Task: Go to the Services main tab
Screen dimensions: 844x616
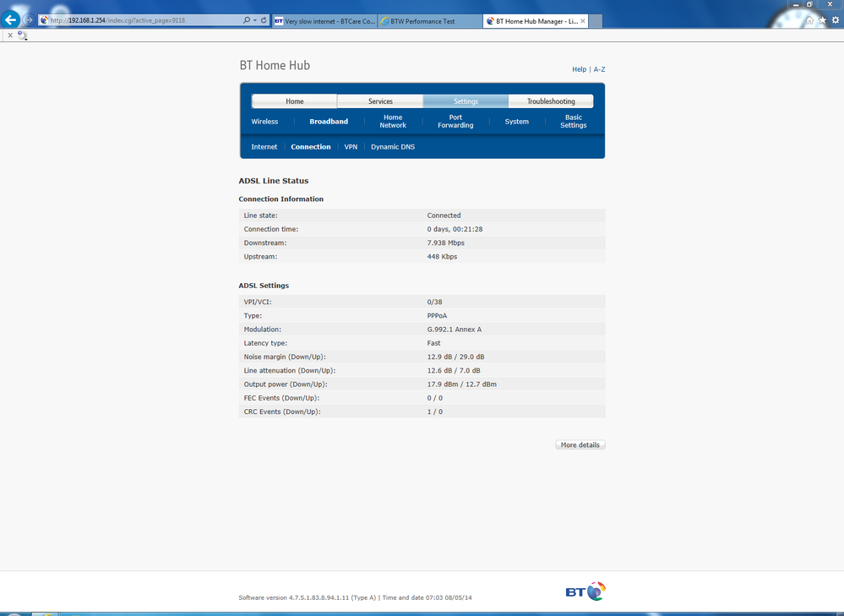Action: click(x=380, y=101)
